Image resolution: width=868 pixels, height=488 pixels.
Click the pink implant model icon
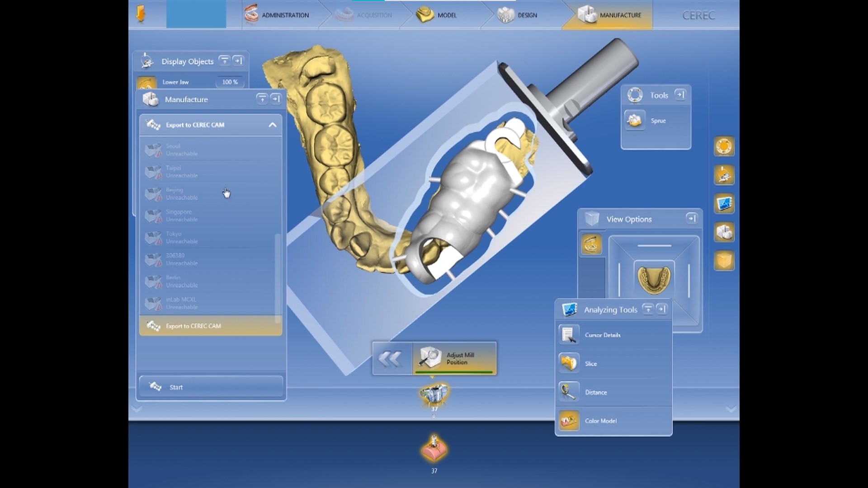[x=434, y=449]
